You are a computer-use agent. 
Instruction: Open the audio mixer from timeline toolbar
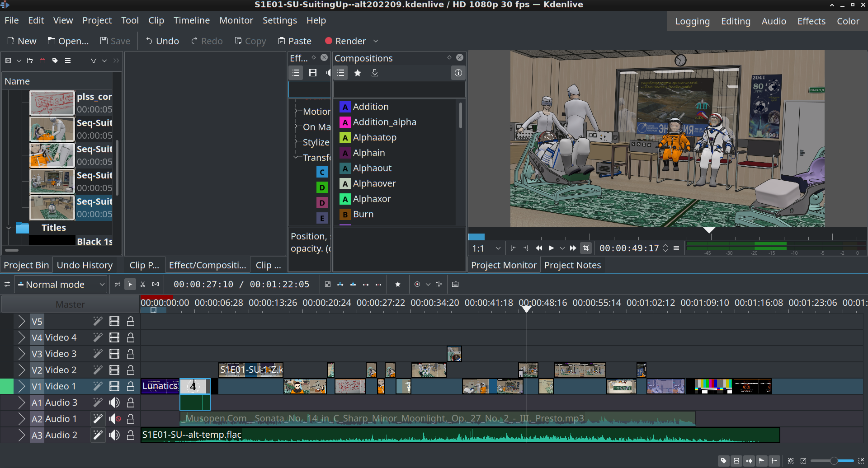(439, 284)
